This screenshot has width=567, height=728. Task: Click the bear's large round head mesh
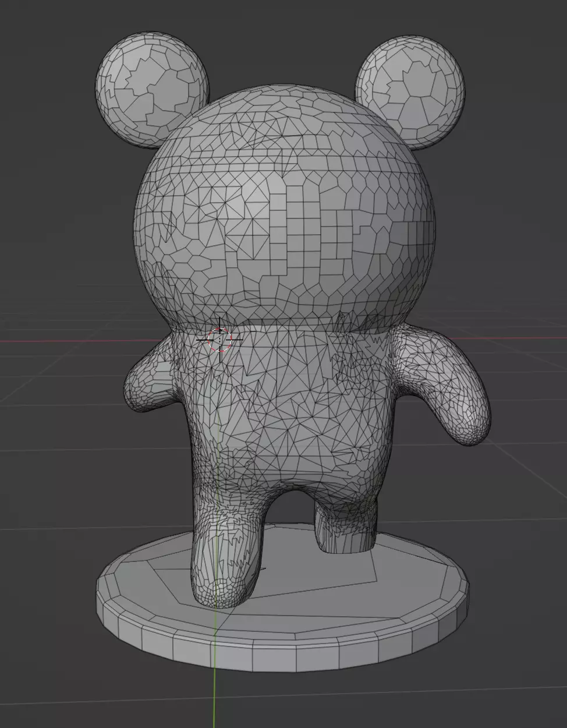285,210
